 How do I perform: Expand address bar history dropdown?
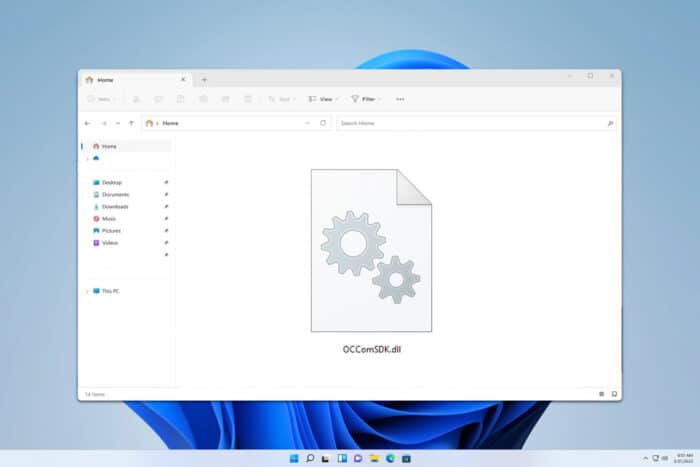point(308,123)
